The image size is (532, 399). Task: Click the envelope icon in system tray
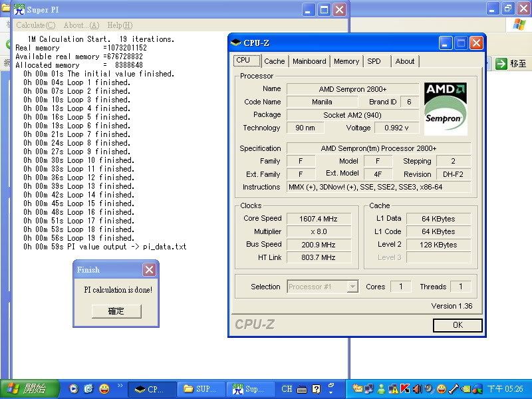[x=356, y=388]
